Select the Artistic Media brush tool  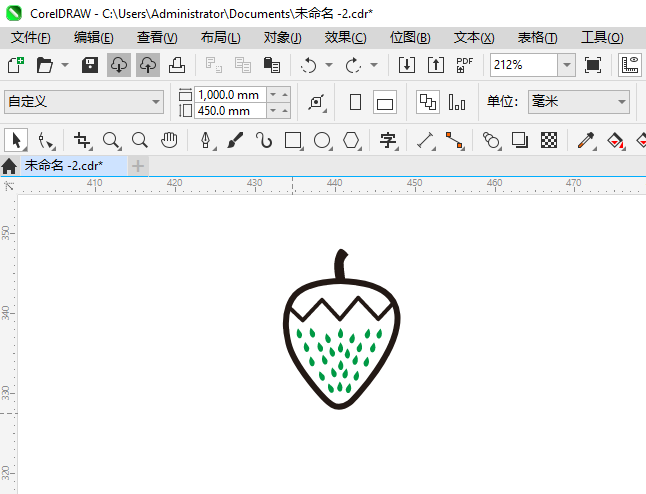(x=235, y=140)
